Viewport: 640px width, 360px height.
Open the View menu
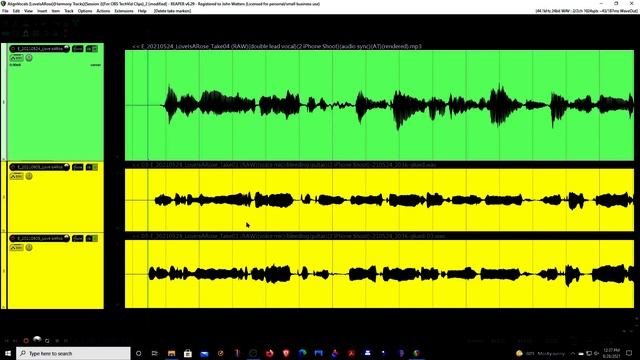click(29, 11)
